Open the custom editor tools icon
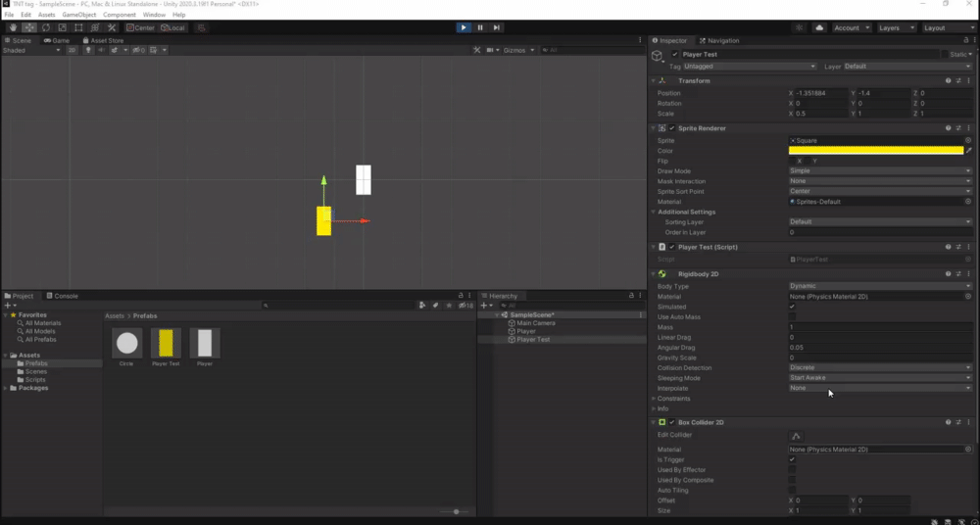The image size is (980, 525). pyautogui.click(x=112, y=27)
